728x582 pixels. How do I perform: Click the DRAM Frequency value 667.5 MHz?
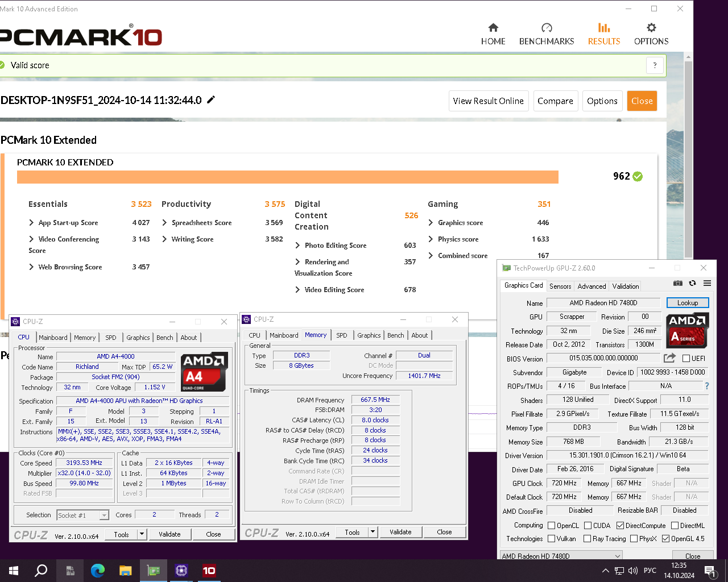pyautogui.click(x=375, y=400)
